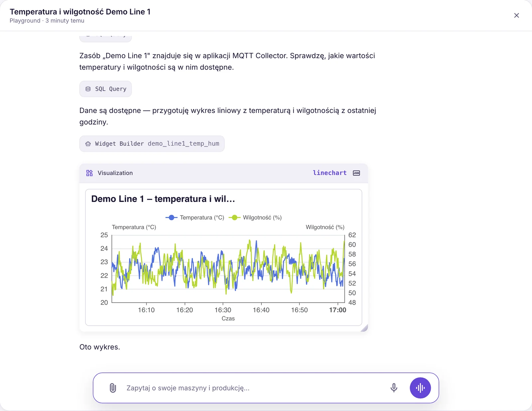
Task: Click 'Playground · 3 minuty temu' subtitle
Action: click(47, 21)
